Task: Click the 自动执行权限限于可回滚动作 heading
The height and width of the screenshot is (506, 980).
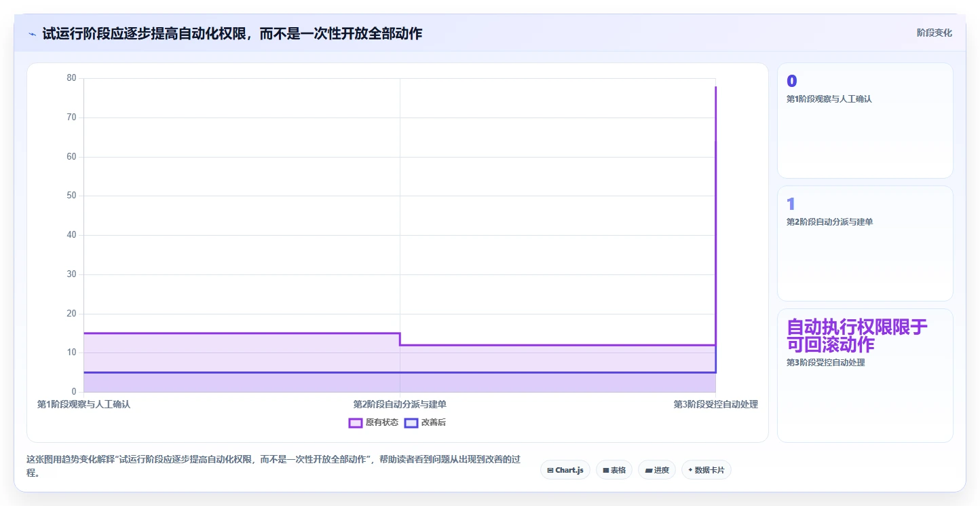Action: [x=857, y=336]
